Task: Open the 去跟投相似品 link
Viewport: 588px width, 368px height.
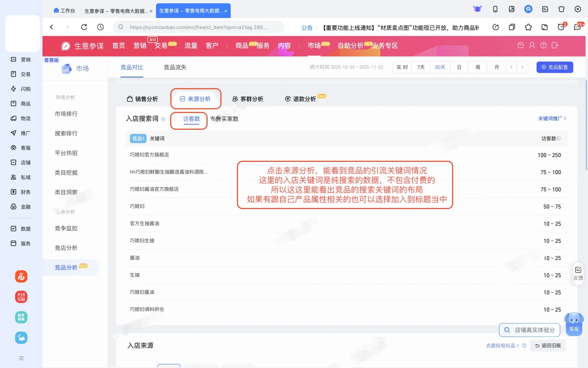Action: pyautogui.click(x=503, y=346)
